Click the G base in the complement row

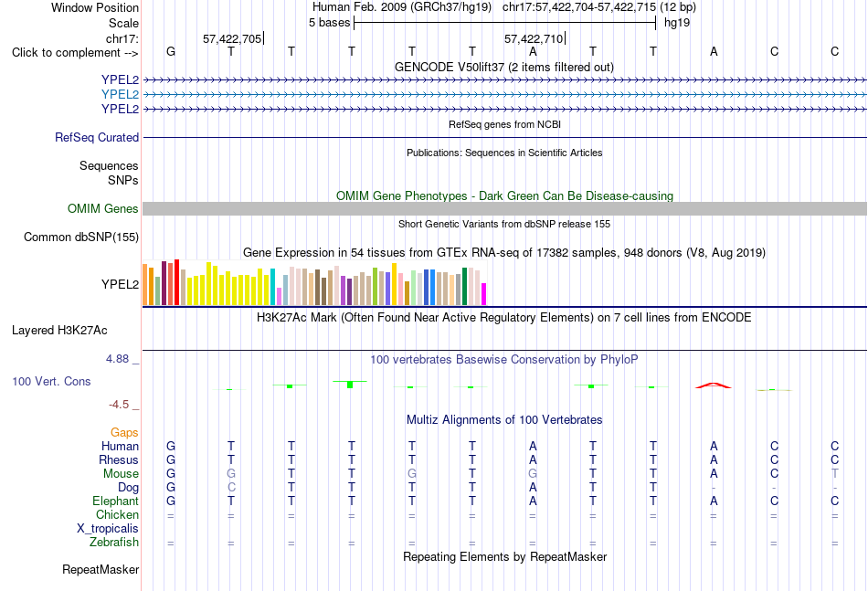pyautogui.click(x=171, y=51)
